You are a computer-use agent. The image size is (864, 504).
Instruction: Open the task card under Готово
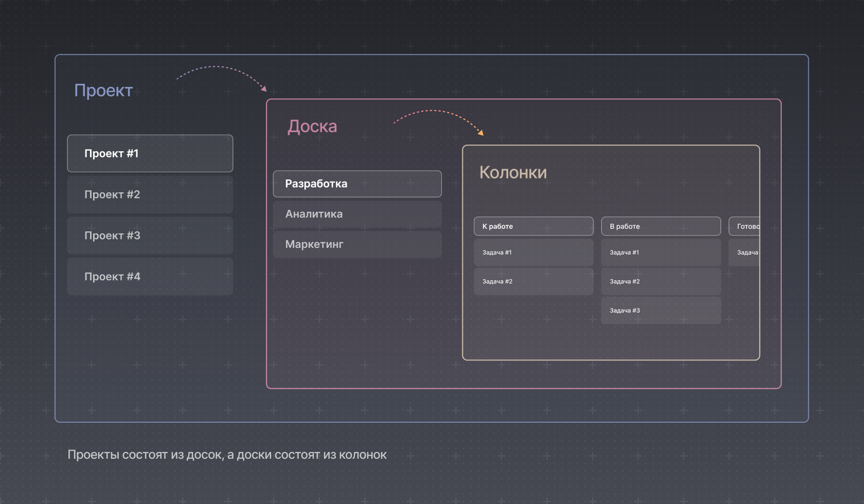click(x=744, y=253)
